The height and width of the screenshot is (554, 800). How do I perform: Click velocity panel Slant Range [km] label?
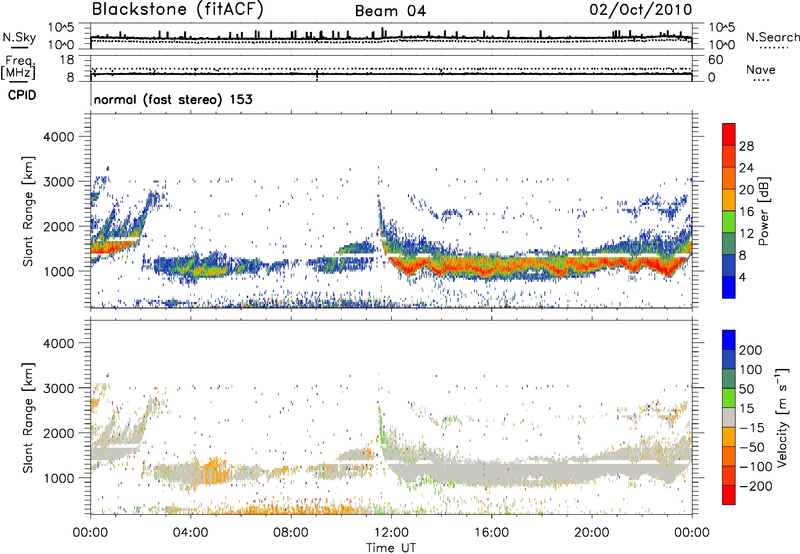[x=28, y=417]
